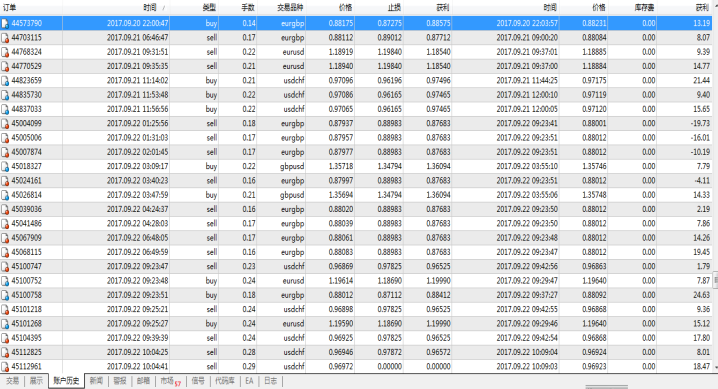The width and height of the screenshot is (718, 389).
Task: Open the 代码库 tab
Action: click(225, 381)
